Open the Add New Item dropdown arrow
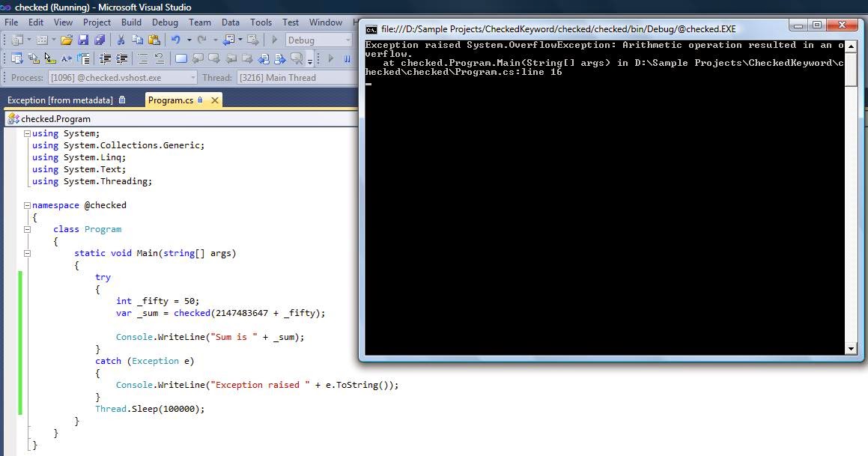Viewport: 868px width, 456px height. [x=54, y=40]
